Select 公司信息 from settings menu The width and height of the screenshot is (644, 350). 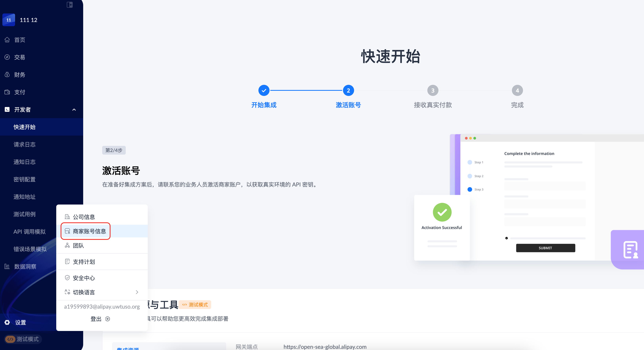pyautogui.click(x=84, y=217)
